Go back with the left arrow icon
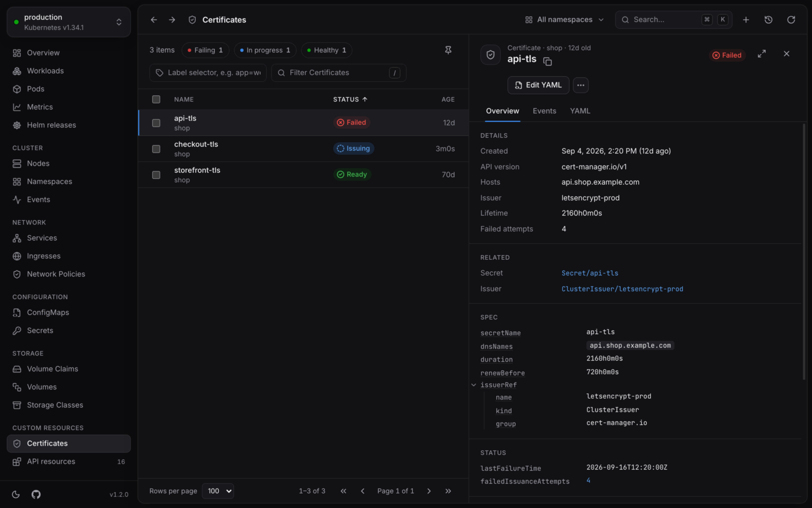 click(154, 20)
